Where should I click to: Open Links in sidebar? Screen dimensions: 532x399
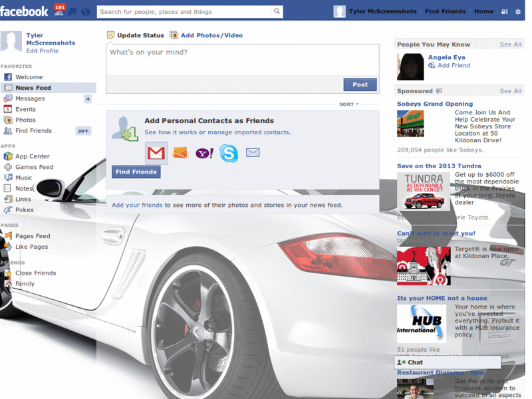(23, 199)
